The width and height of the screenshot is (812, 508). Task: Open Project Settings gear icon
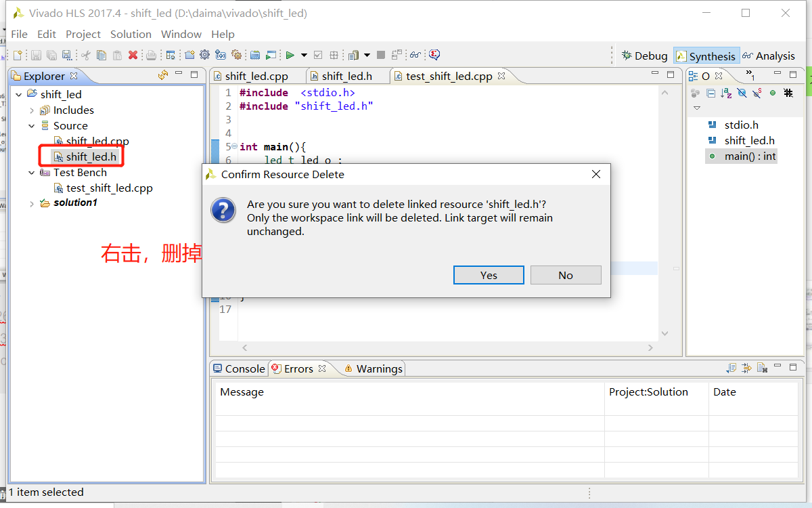point(204,55)
